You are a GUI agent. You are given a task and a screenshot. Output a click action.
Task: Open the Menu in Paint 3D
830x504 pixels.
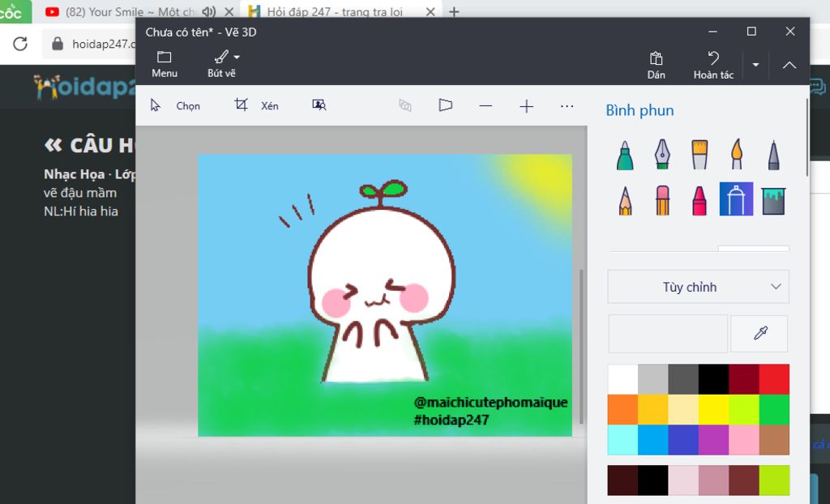tap(164, 65)
